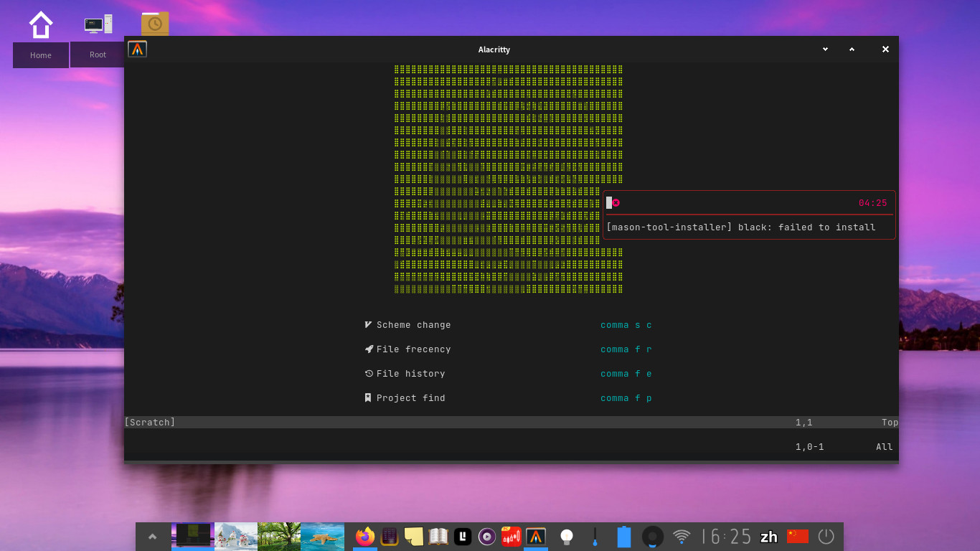Viewport: 980px width, 551px height.
Task: Click the 04:25 notification timestamp
Action: pyautogui.click(x=873, y=203)
